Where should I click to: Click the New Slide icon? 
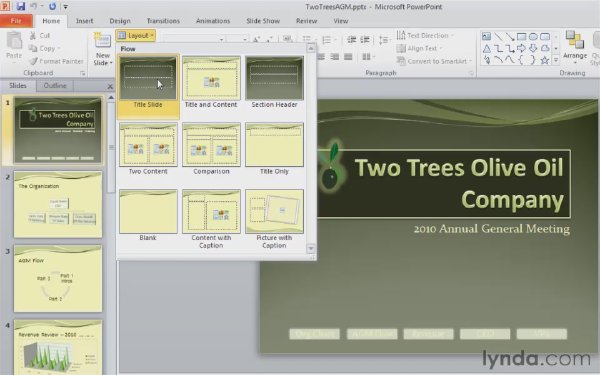tap(103, 41)
